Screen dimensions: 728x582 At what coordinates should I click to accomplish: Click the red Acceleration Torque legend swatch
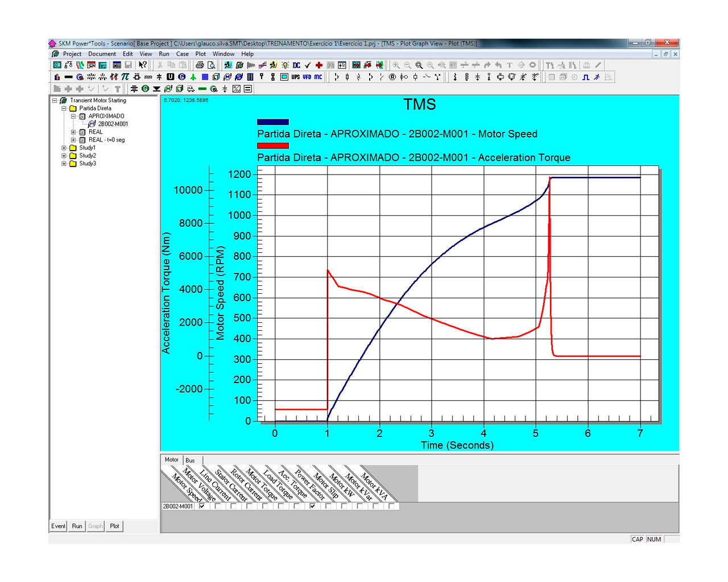pos(273,145)
